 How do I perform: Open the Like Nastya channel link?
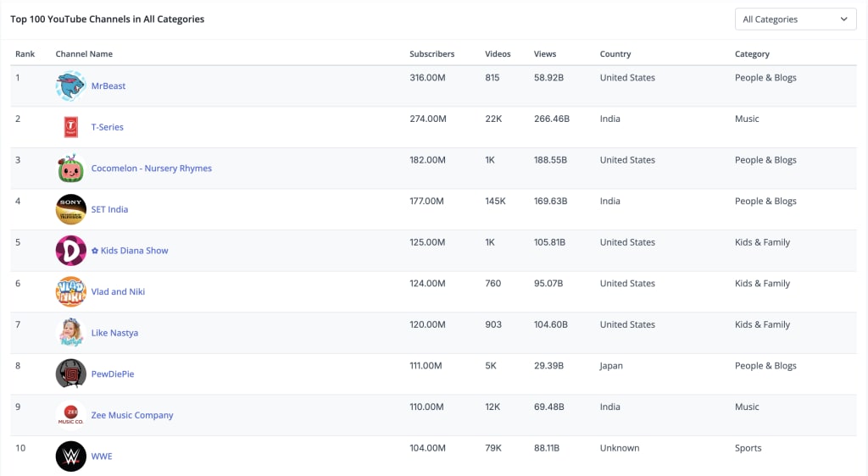[x=114, y=333]
